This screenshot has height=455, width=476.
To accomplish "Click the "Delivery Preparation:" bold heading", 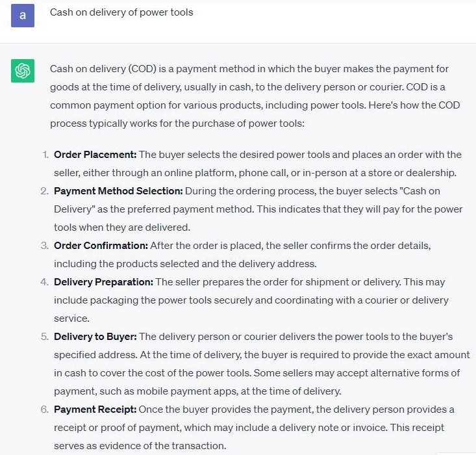I will coord(103,282).
